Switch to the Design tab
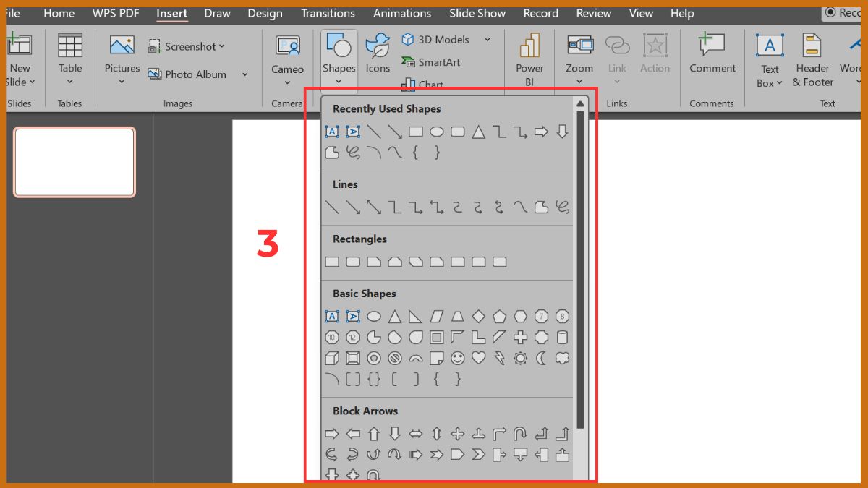This screenshot has height=488, width=868. 265,13
